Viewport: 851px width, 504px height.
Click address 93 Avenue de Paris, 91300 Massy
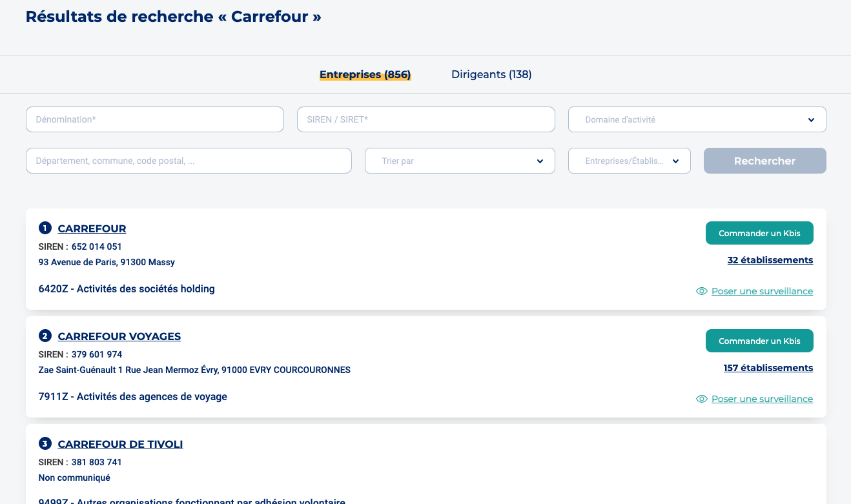click(107, 262)
